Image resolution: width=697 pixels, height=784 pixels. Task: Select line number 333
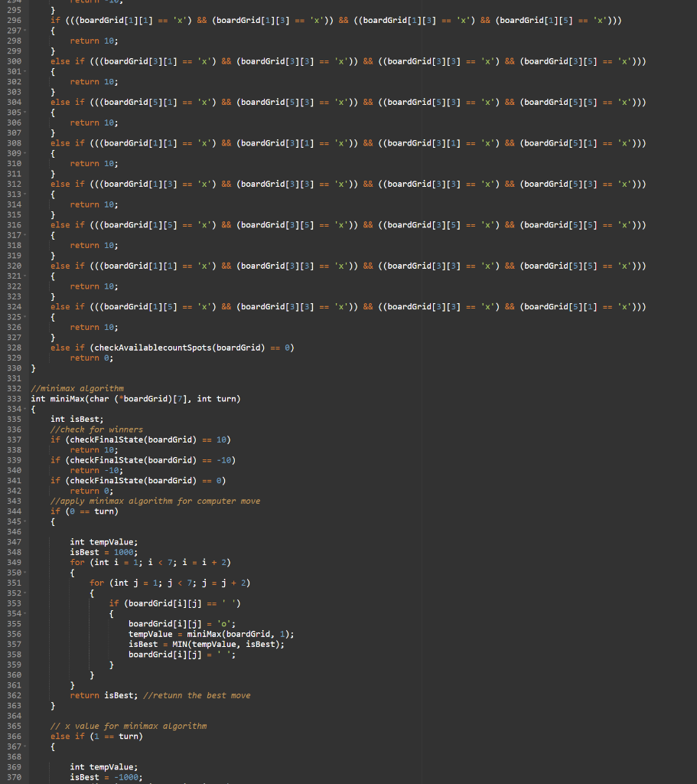(14, 398)
